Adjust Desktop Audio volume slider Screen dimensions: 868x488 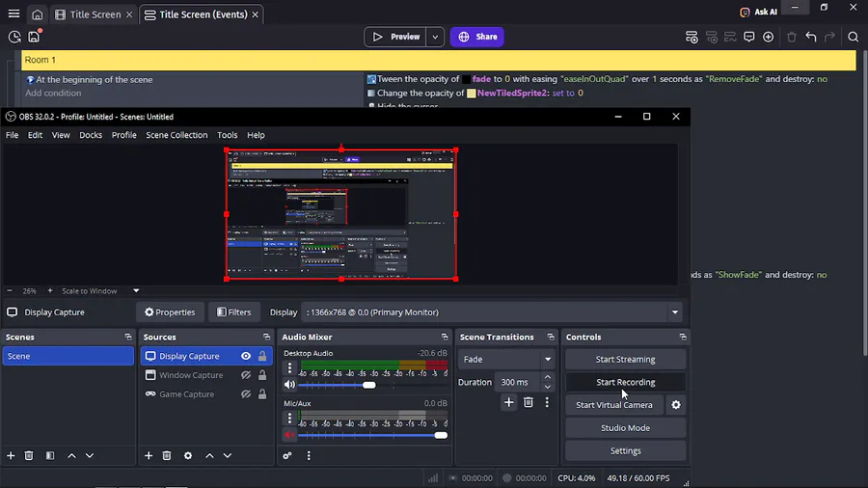(369, 385)
